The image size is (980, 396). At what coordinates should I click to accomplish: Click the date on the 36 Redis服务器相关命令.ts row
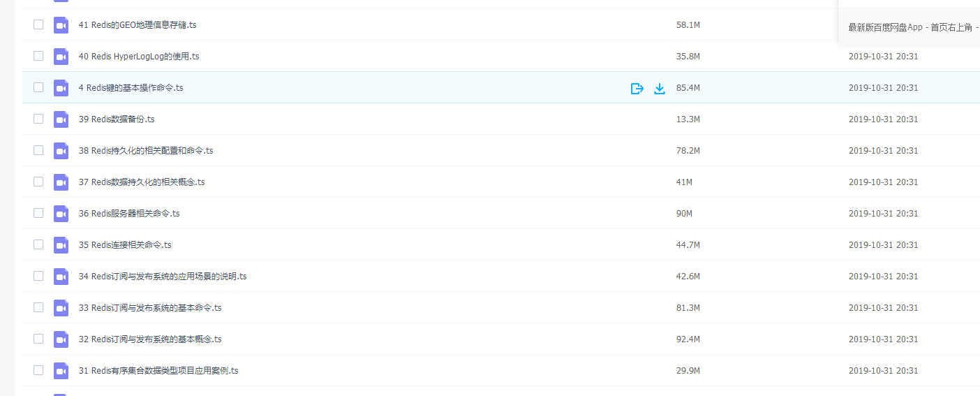[x=883, y=214]
